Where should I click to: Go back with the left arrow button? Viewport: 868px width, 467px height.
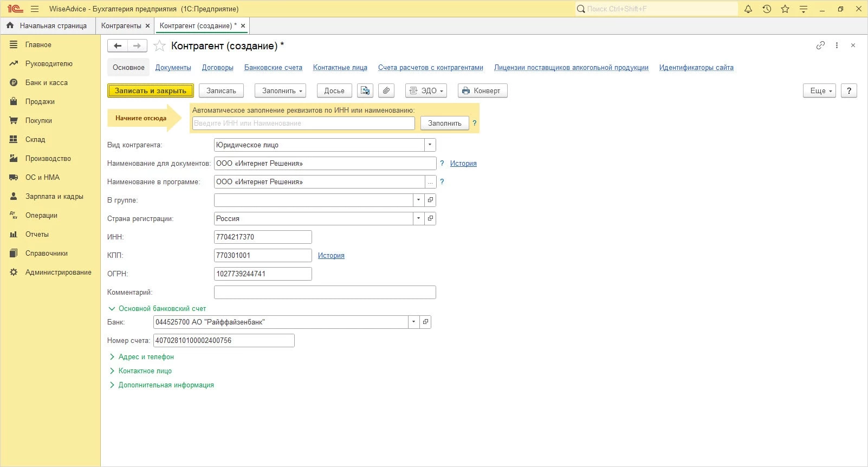[x=118, y=46]
